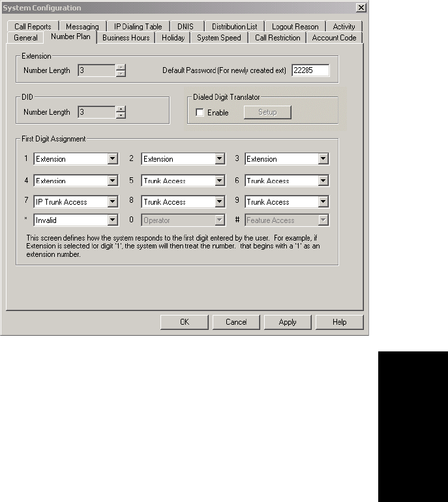Open the IP Dialing Table tab

(x=138, y=26)
